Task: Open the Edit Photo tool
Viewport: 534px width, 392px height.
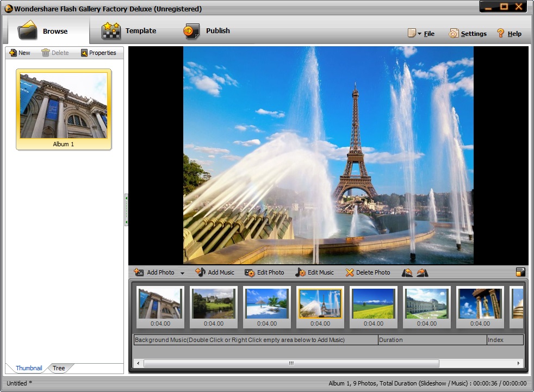Action: 265,272
